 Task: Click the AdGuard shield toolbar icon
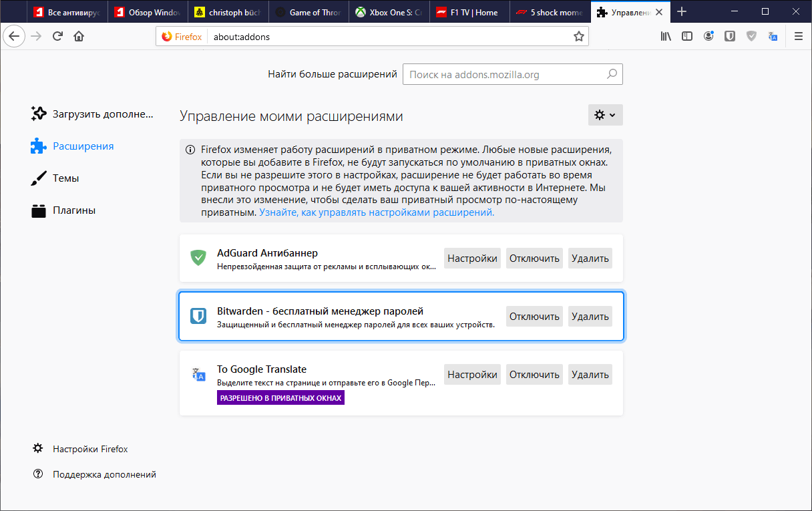coord(751,36)
